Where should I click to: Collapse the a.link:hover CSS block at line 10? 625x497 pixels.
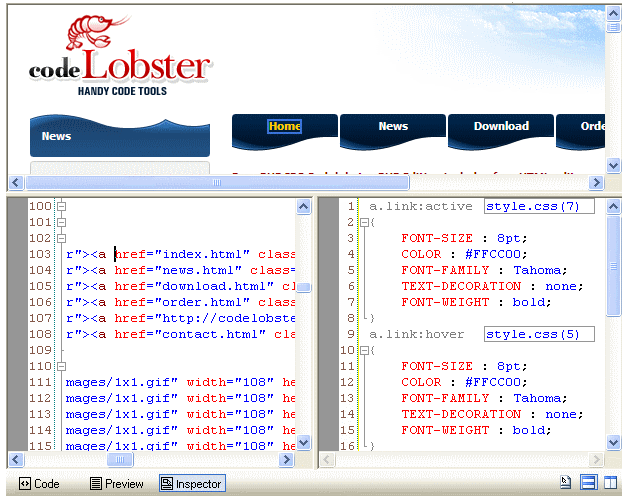pyautogui.click(x=364, y=350)
